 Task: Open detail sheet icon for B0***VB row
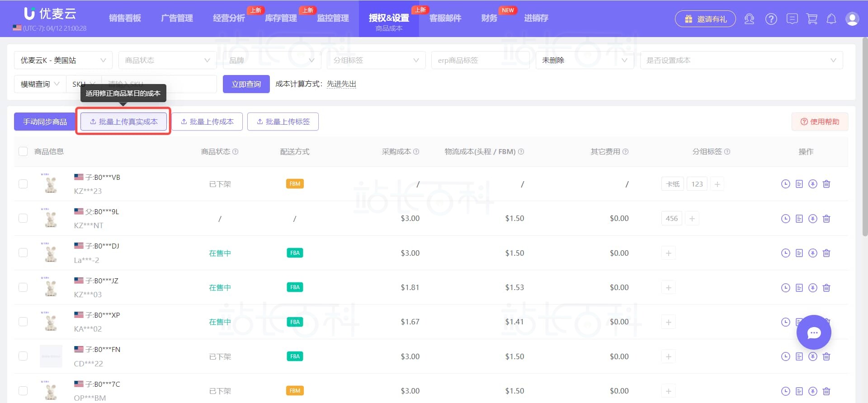coord(799,184)
